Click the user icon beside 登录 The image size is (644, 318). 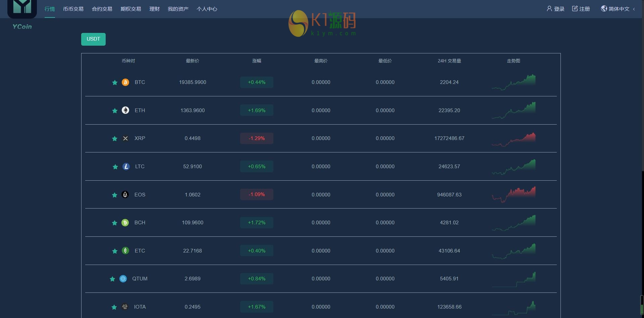point(549,9)
